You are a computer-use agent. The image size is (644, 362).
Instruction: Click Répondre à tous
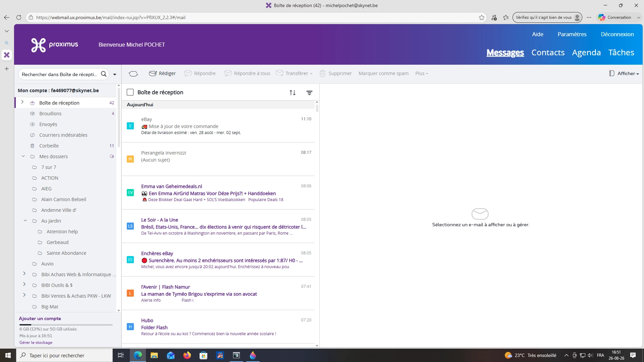247,73
